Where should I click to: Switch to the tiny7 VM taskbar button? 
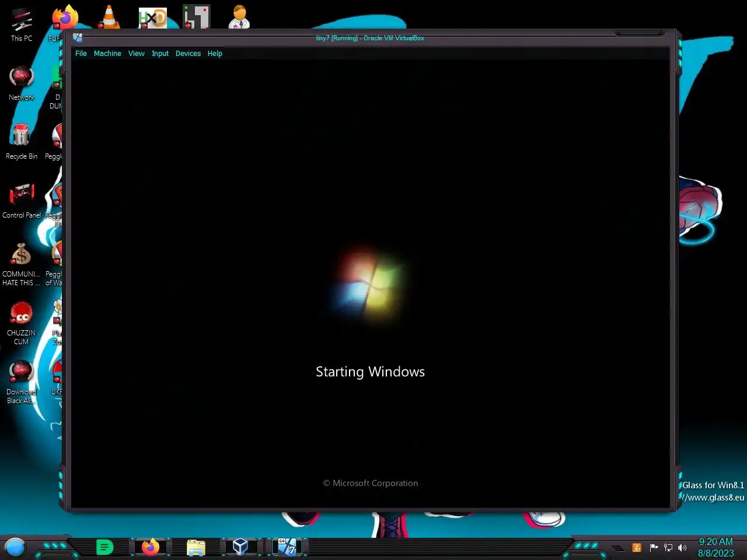pyautogui.click(x=286, y=547)
